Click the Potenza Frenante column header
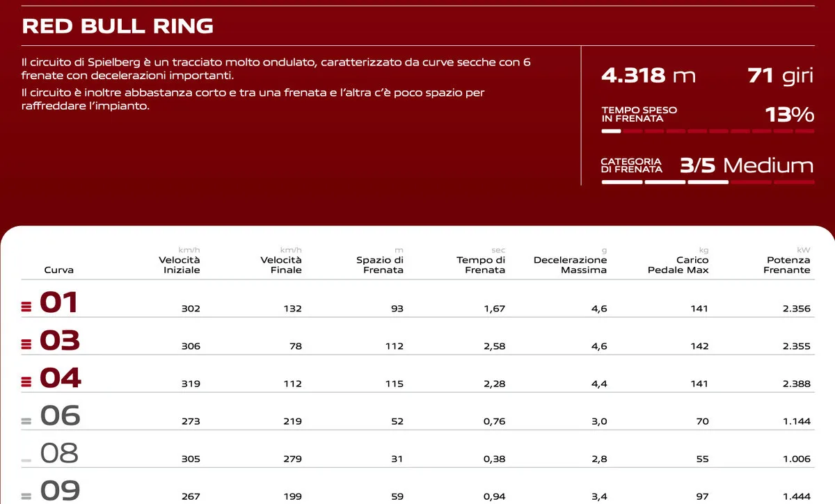 pos(786,265)
